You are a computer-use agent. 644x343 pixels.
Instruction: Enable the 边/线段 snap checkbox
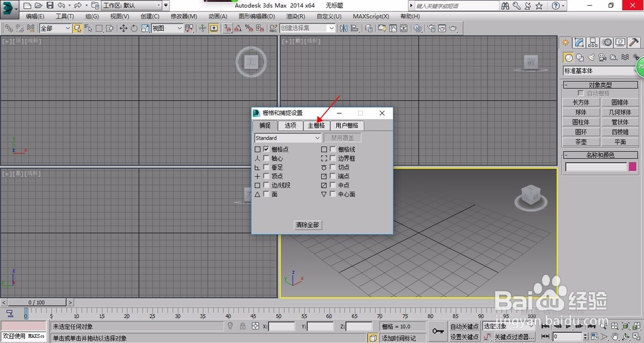point(266,185)
